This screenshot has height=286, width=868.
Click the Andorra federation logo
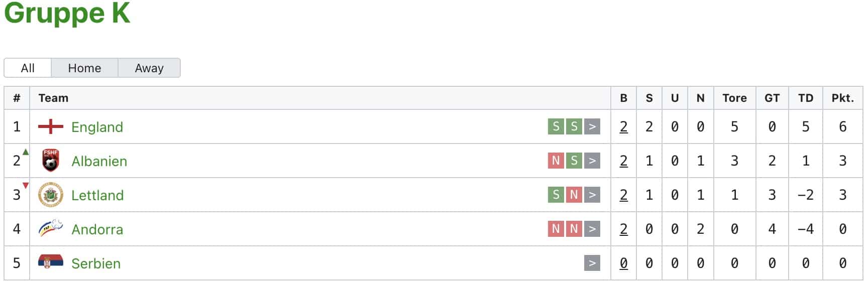coord(51,228)
